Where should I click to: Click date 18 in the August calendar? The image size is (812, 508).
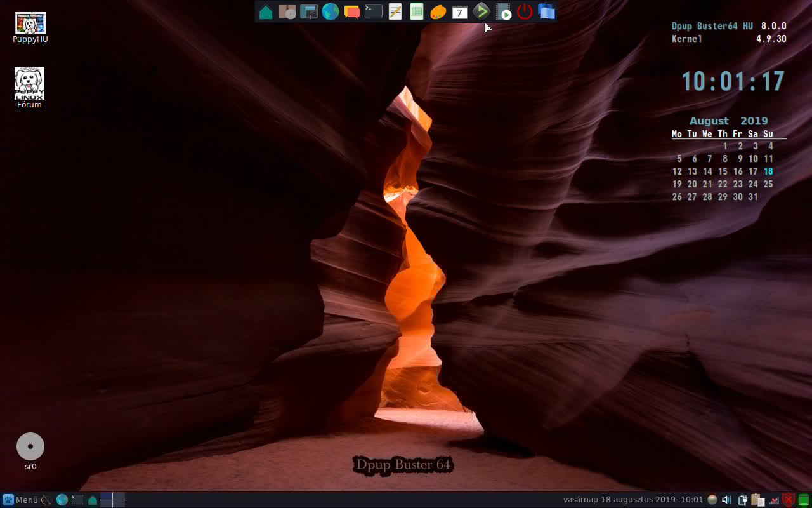[x=768, y=171]
